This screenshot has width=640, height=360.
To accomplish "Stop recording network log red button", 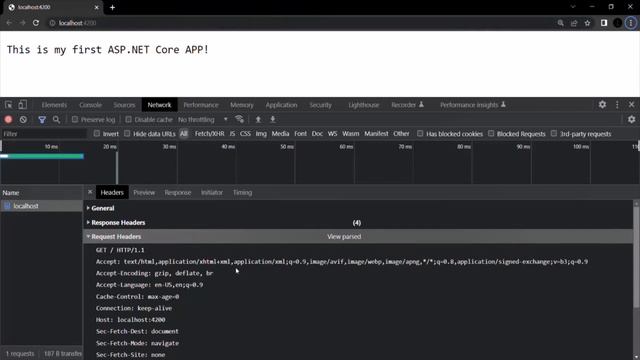I will tap(8, 120).
